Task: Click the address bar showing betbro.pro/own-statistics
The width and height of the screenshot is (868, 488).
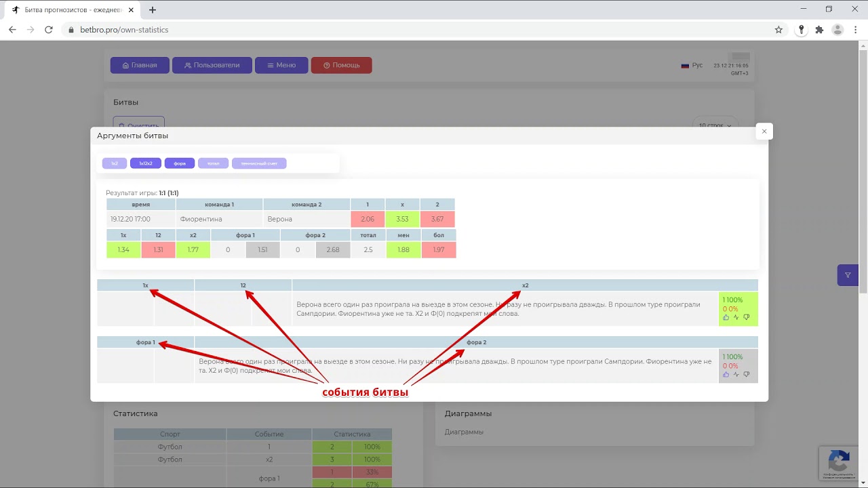Action: coord(420,30)
